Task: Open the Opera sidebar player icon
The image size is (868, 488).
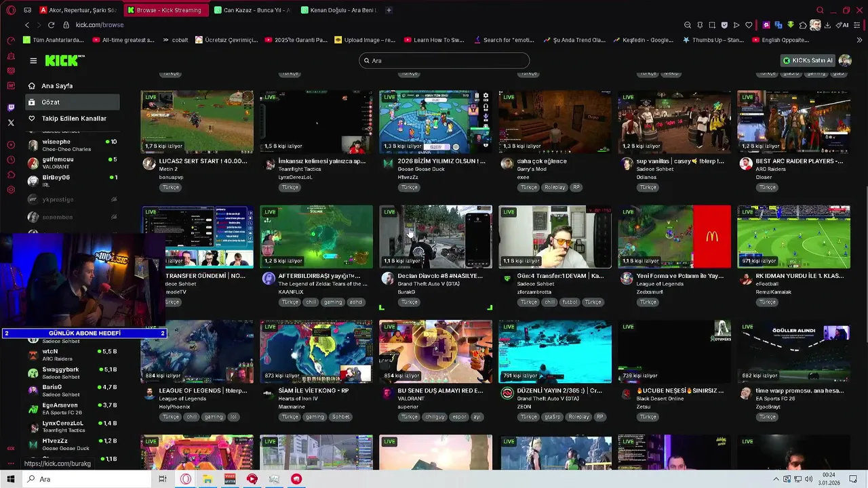Action: [x=11, y=144]
